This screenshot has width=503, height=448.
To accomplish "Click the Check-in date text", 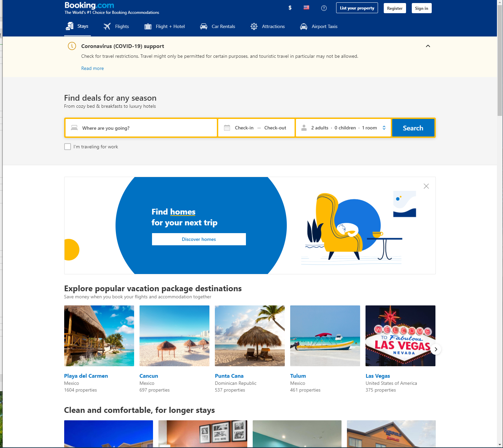I will pos(244,128).
